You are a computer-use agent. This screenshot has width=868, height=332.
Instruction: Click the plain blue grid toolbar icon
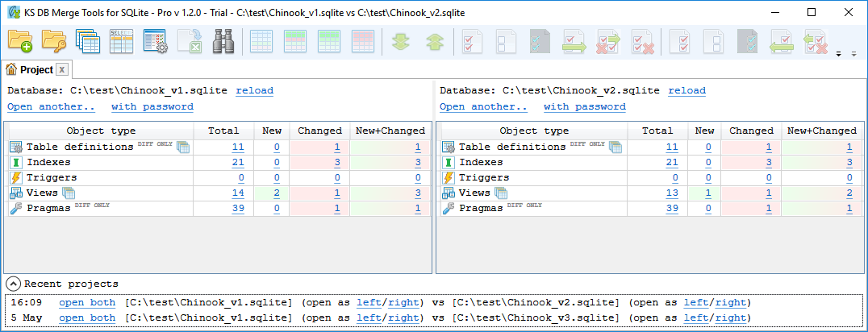pyautogui.click(x=261, y=42)
